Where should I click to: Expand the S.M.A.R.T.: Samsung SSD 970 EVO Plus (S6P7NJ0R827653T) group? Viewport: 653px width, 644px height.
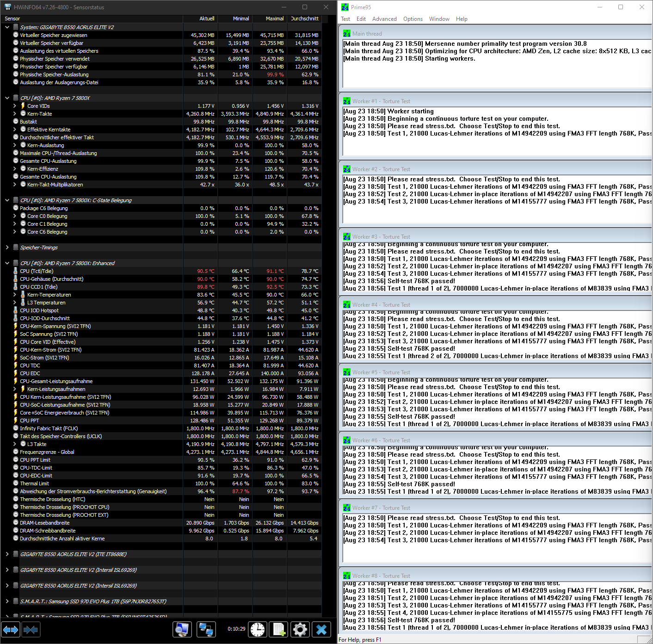7,601
